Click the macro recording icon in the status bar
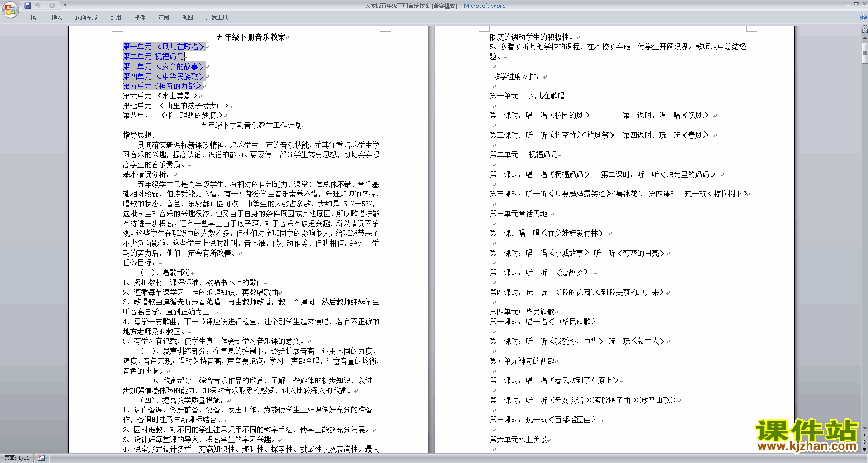This screenshot has width=868, height=463. click(41, 458)
